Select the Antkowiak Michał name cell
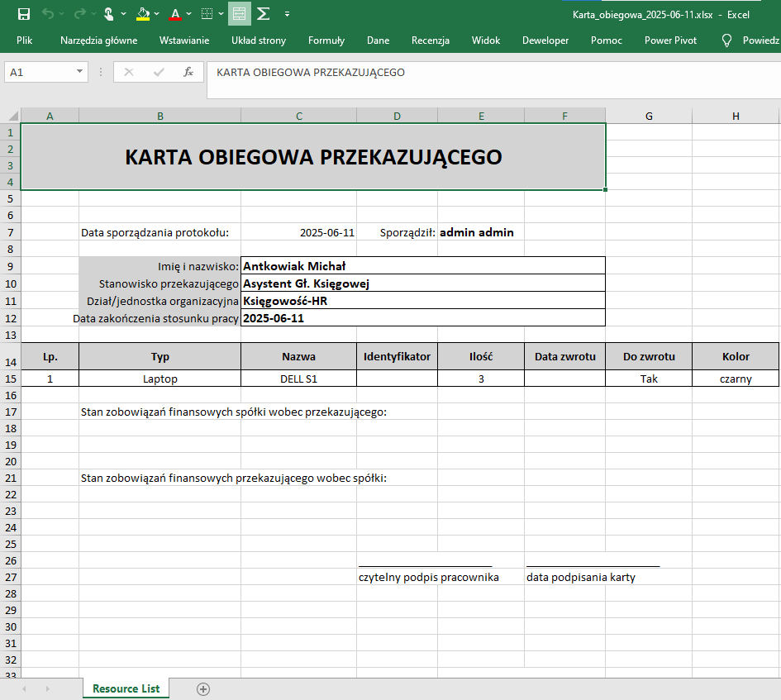Image resolution: width=781 pixels, height=700 pixels. pyautogui.click(x=423, y=266)
